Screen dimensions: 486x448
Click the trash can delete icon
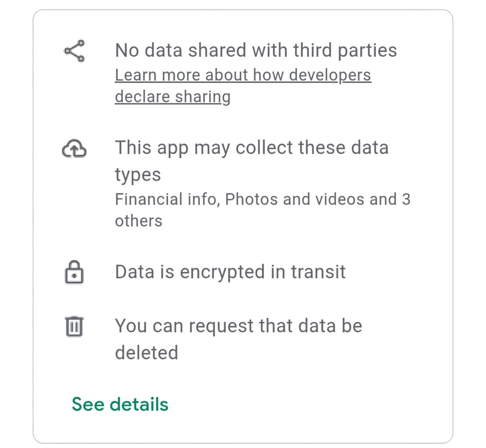pyautogui.click(x=74, y=326)
